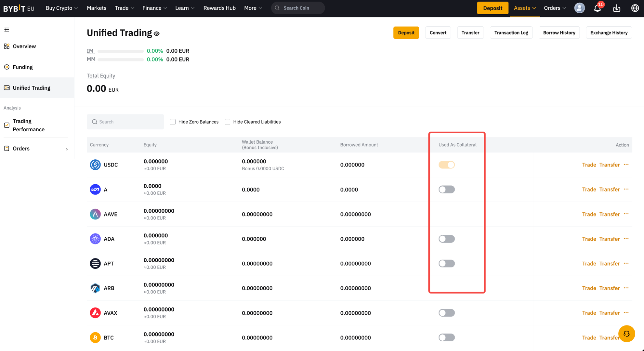The image size is (644, 351).
Task: Open the profile avatar menu
Action: [579, 8]
